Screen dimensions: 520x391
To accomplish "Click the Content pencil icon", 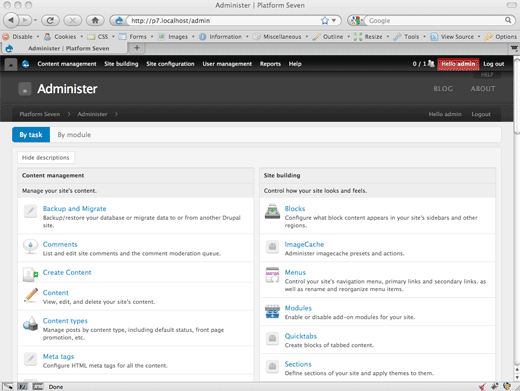I will [31, 295].
